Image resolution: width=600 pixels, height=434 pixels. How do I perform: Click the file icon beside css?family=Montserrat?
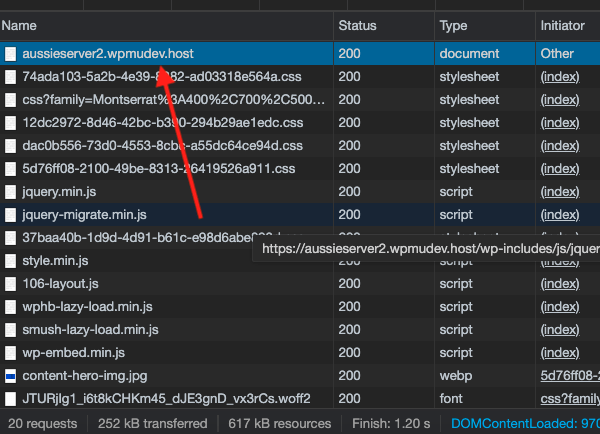point(11,100)
